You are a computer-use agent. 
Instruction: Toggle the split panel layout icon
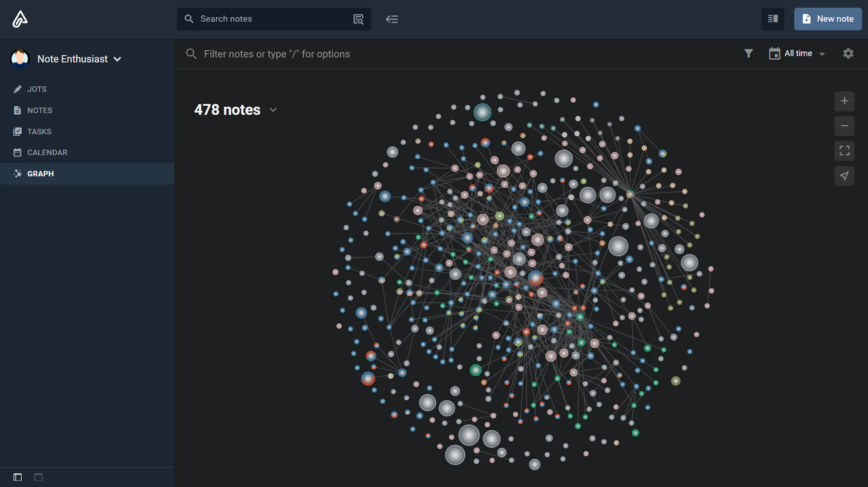coord(773,19)
